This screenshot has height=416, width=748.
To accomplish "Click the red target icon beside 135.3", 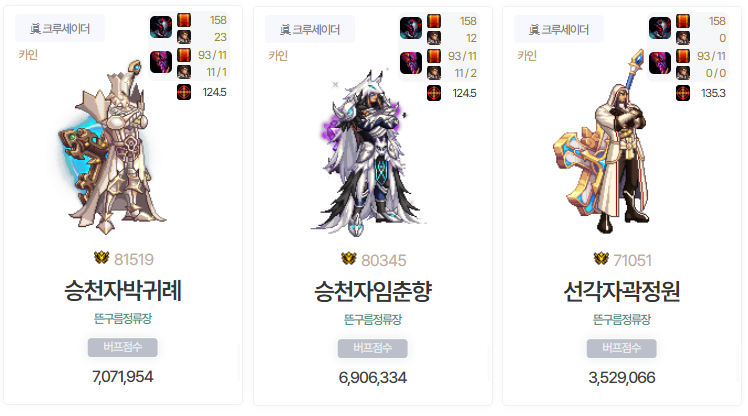I will click(683, 93).
